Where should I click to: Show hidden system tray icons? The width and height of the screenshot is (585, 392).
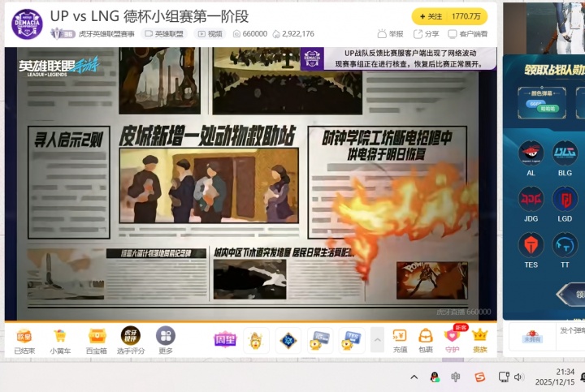coord(414,377)
